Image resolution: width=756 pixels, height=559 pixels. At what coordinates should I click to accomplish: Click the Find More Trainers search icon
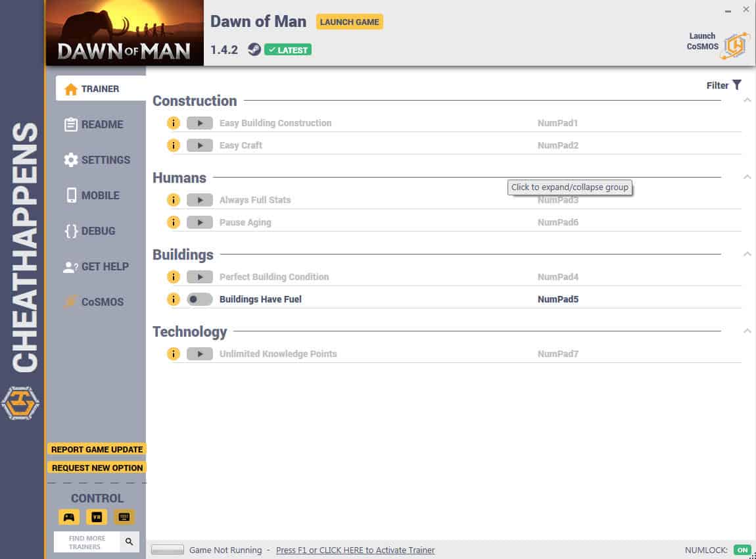point(130,542)
